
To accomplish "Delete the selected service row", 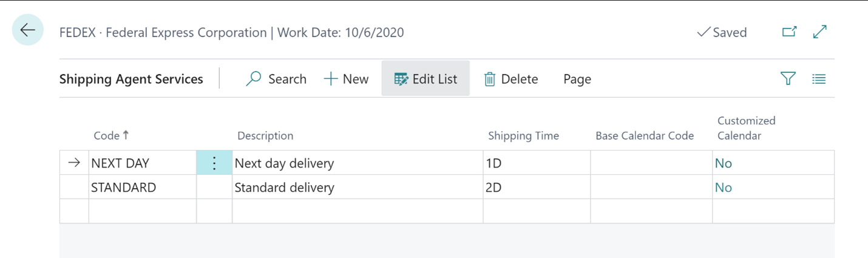I will tap(510, 79).
